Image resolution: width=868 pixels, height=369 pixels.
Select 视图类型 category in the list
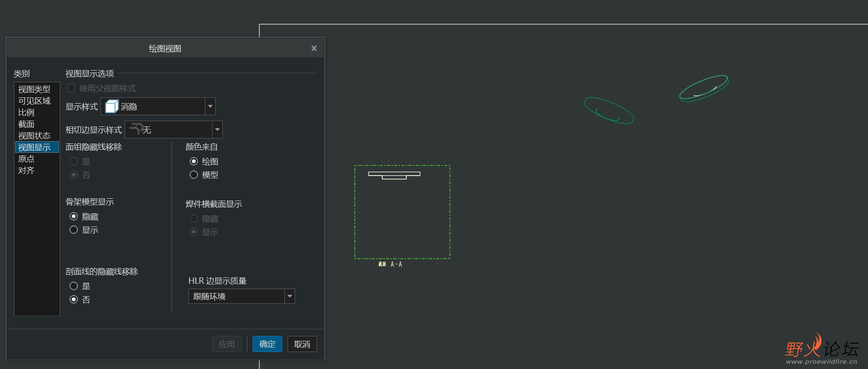click(x=34, y=89)
